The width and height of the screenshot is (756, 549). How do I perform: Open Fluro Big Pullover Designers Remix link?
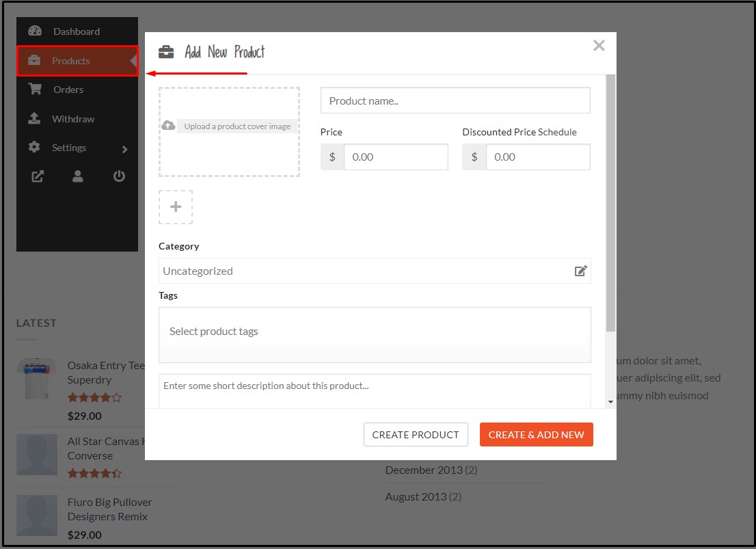click(109, 509)
